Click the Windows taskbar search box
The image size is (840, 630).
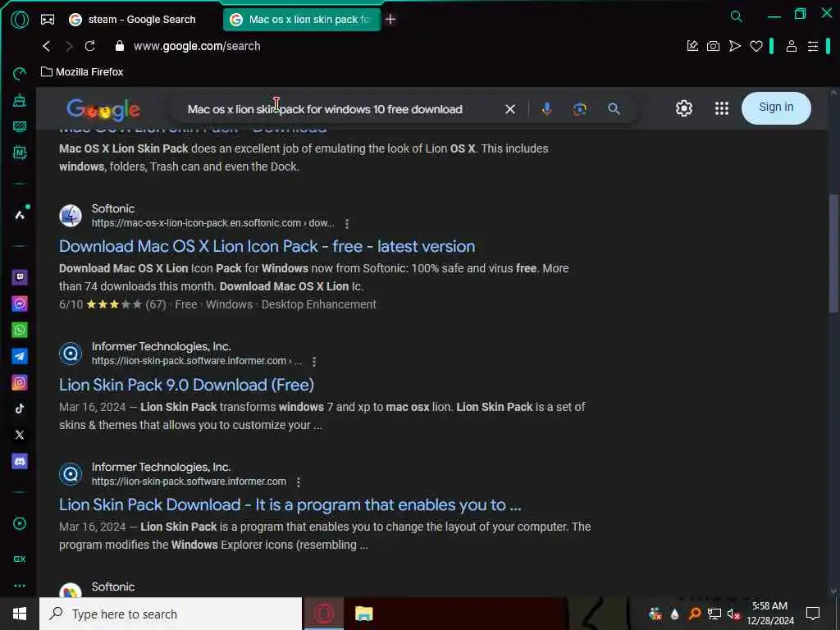pos(171,614)
